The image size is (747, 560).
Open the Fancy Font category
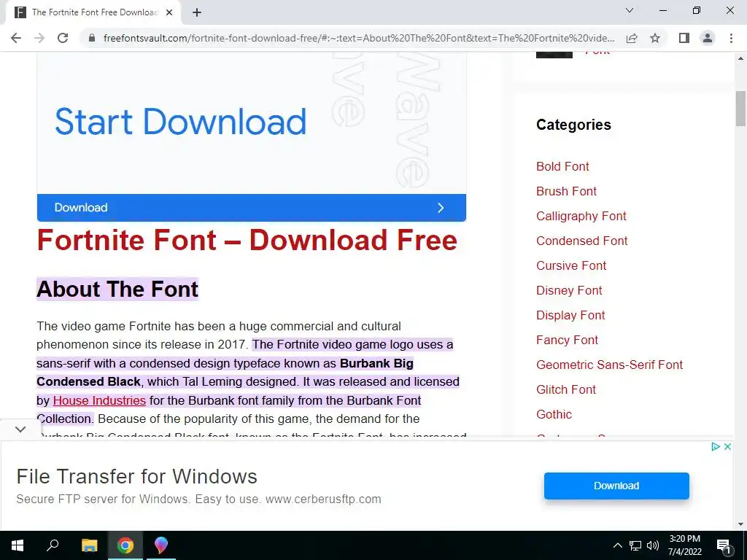click(x=567, y=340)
